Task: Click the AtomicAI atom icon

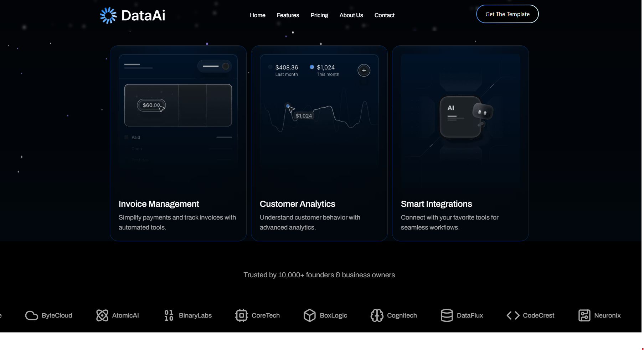Action: (102, 315)
